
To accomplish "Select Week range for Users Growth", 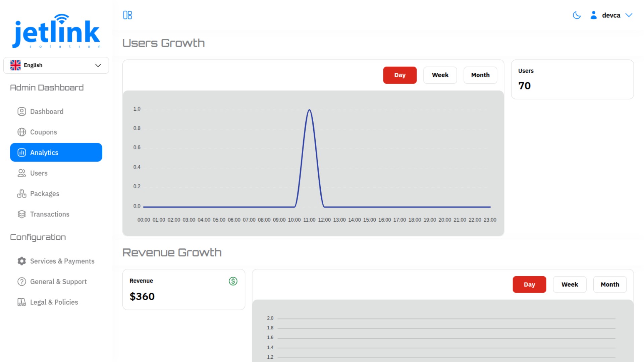I will coord(440,75).
